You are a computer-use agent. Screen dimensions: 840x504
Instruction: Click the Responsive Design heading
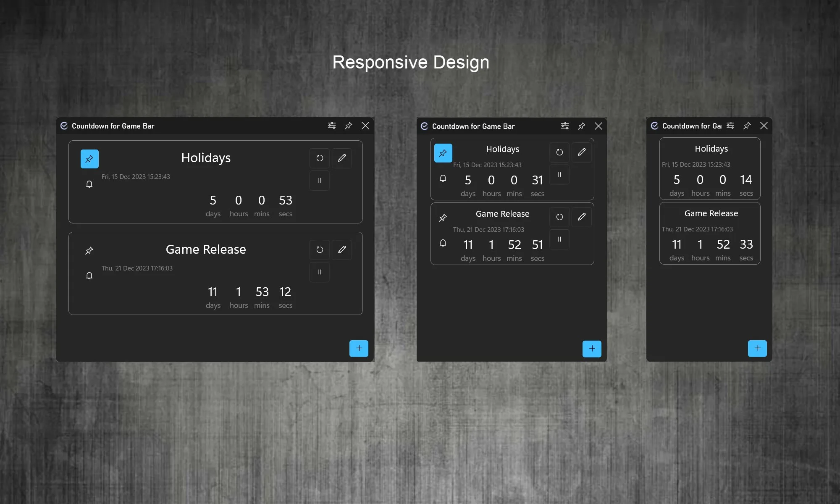pyautogui.click(x=411, y=62)
